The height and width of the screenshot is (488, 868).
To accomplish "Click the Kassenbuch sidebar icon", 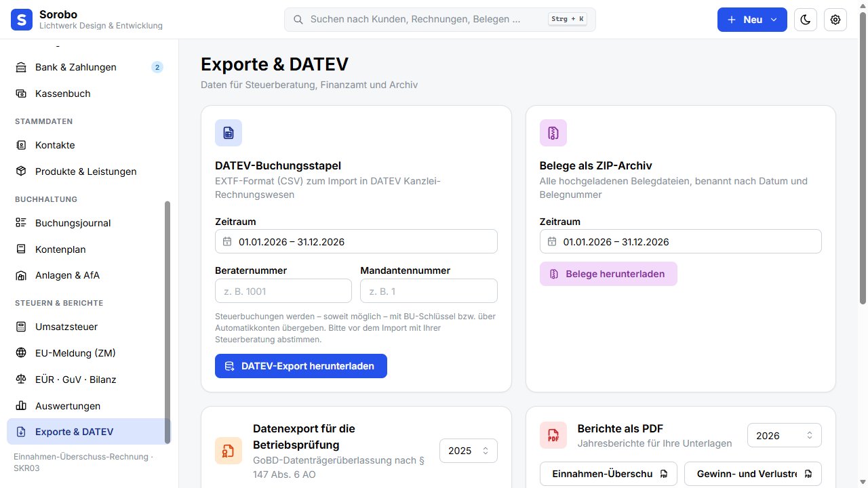I will click(21, 94).
